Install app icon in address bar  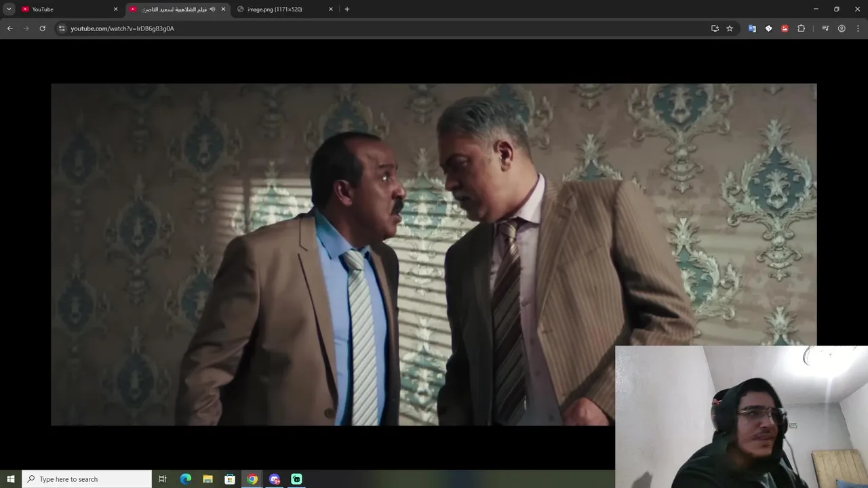click(x=715, y=28)
